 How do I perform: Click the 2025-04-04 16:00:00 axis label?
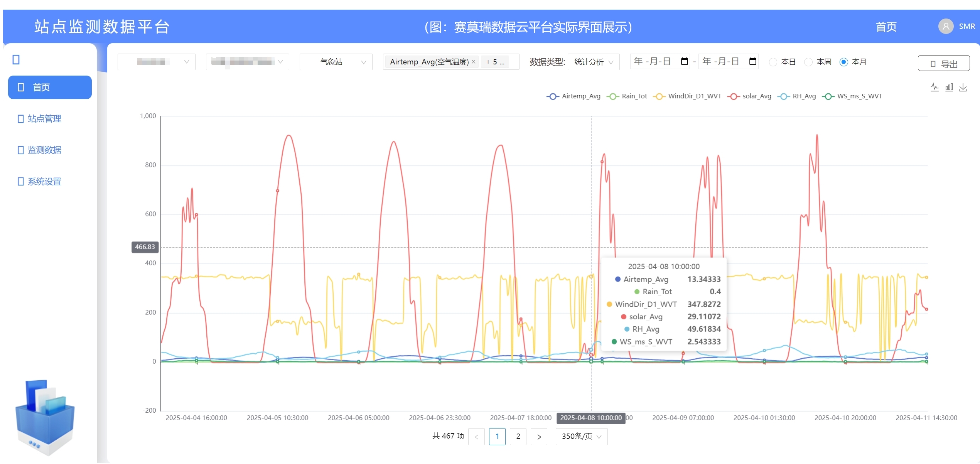click(x=196, y=418)
